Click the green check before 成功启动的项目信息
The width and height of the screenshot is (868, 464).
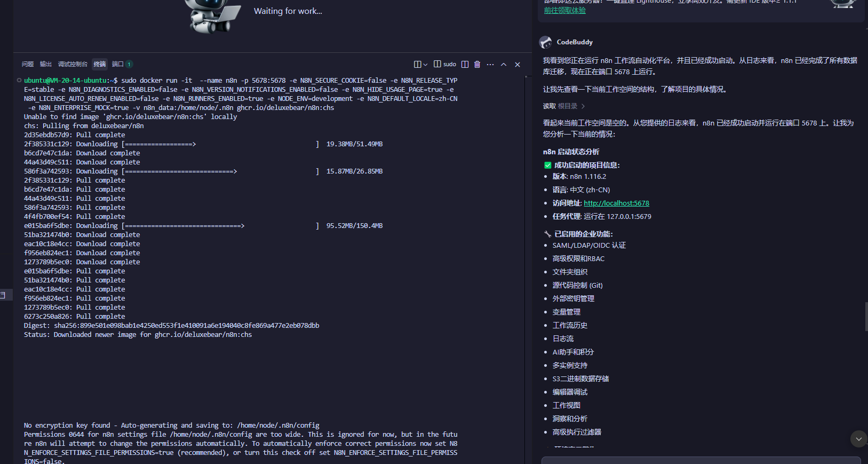point(547,165)
